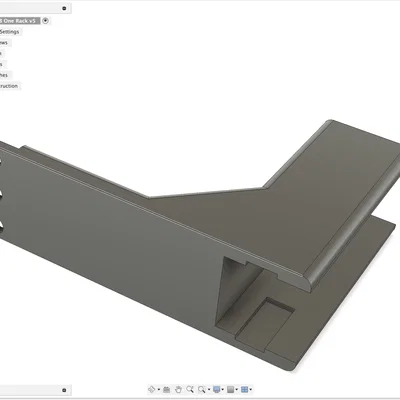This screenshot has height=400, width=400.
Task: Activate radio button beside One Rack v5
Action: pos(46,21)
